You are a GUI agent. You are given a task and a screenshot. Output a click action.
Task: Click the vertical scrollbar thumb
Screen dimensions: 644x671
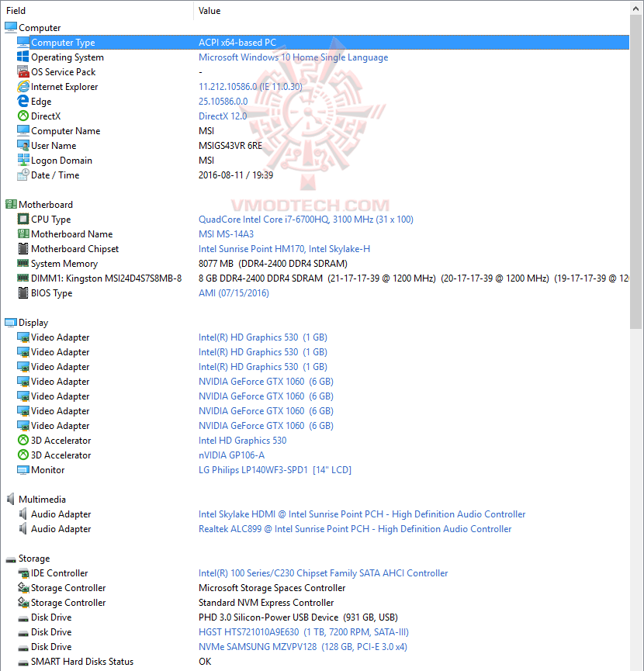[x=636, y=171]
